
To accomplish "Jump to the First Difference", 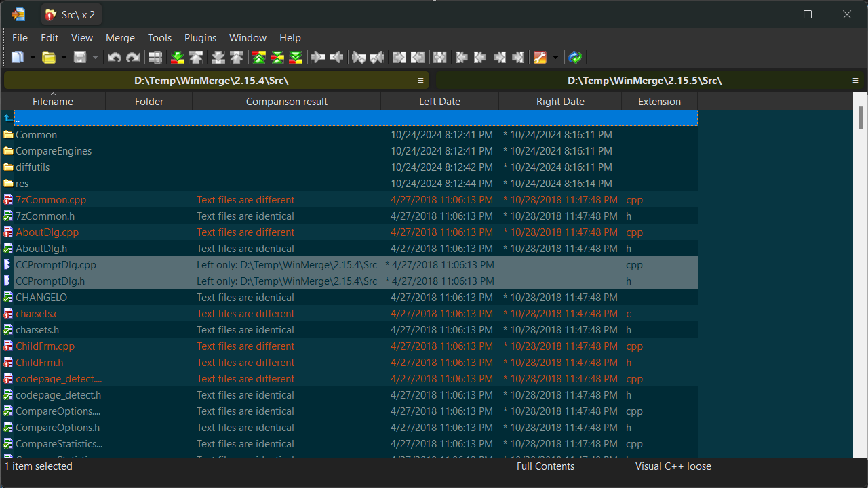I will (259, 58).
